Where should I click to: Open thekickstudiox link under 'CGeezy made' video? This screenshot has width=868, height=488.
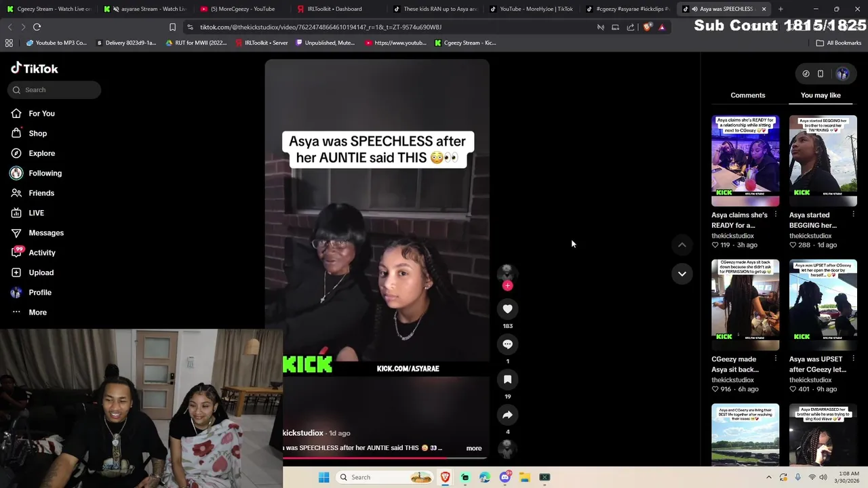[x=732, y=380]
